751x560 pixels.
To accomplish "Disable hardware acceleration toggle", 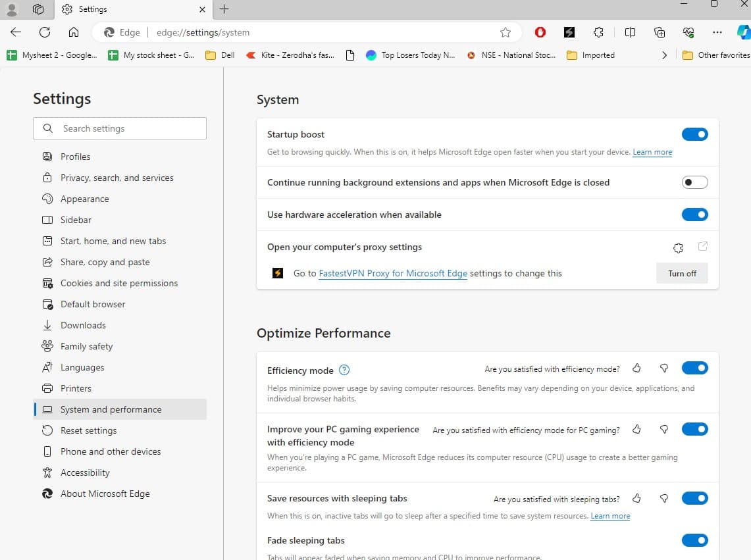I will tap(694, 215).
